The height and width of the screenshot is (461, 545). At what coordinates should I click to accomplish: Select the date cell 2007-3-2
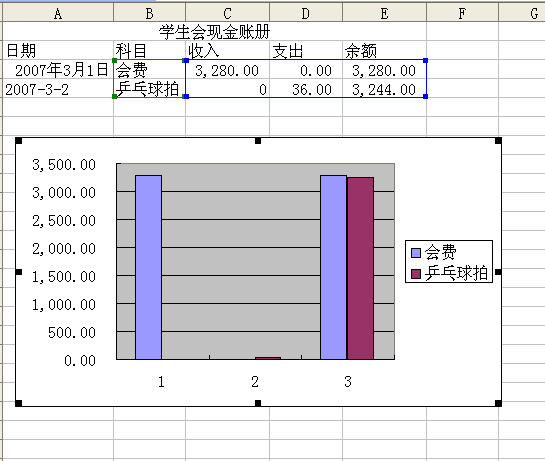click(x=58, y=89)
